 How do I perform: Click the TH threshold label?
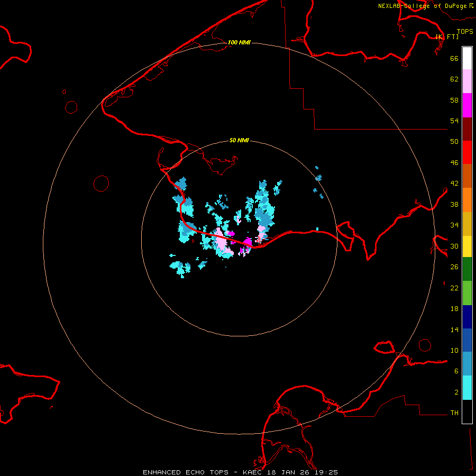(454, 413)
